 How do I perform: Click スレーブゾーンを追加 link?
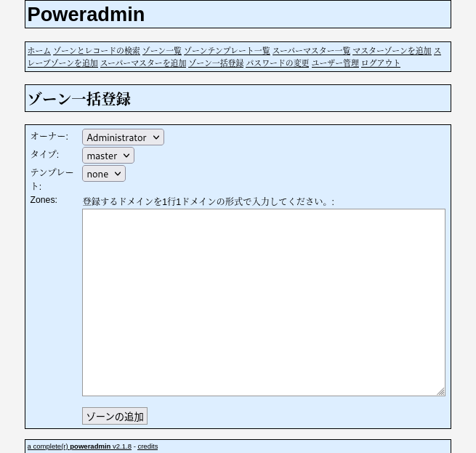pos(62,63)
